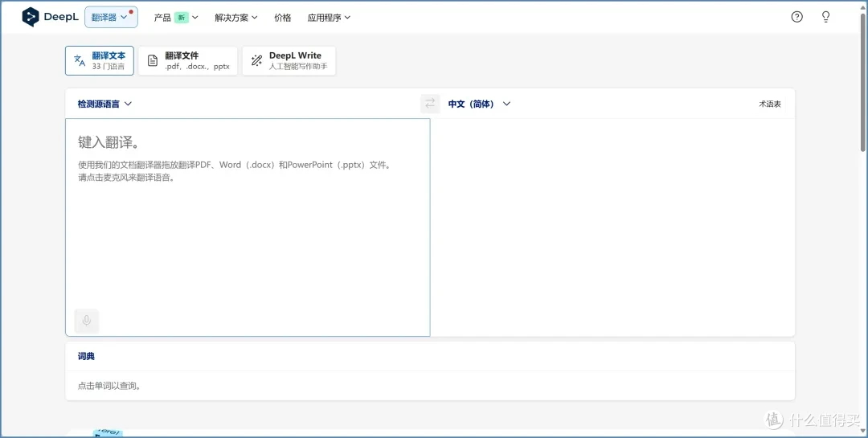Expand the 应用程序 menu

coord(329,18)
